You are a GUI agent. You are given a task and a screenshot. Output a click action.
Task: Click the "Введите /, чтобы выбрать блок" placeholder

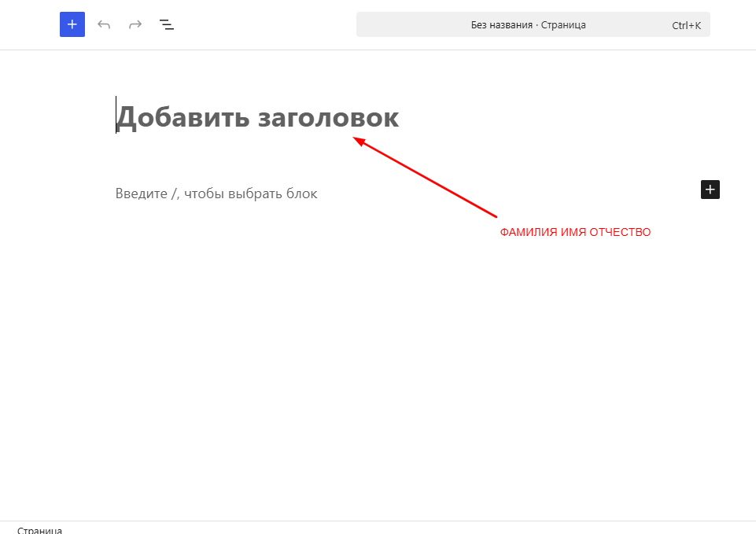coord(216,193)
